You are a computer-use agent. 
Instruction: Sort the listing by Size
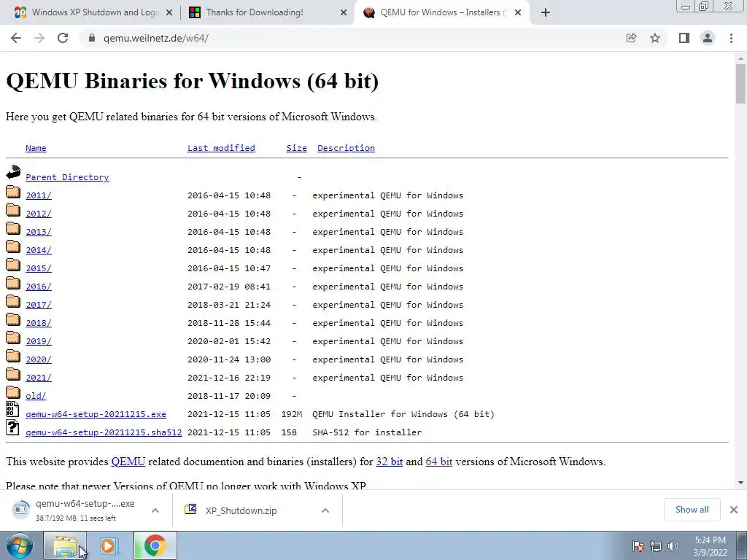pyautogui.click(x=296, y=148)
